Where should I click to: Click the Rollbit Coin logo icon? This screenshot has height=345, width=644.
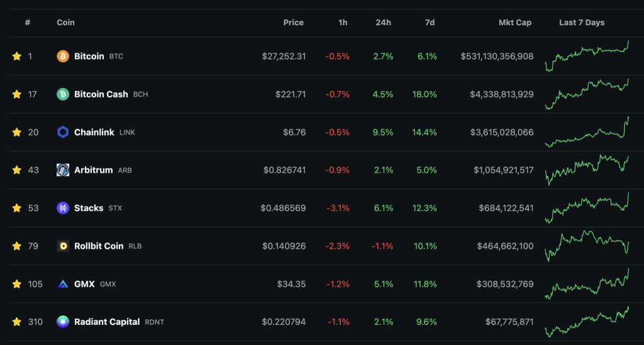pos(63,246)
